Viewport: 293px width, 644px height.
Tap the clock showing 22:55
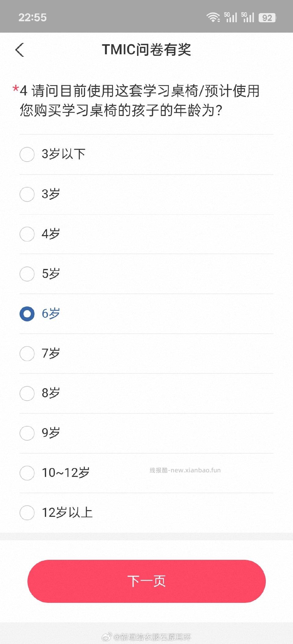(x=33, y=17)
